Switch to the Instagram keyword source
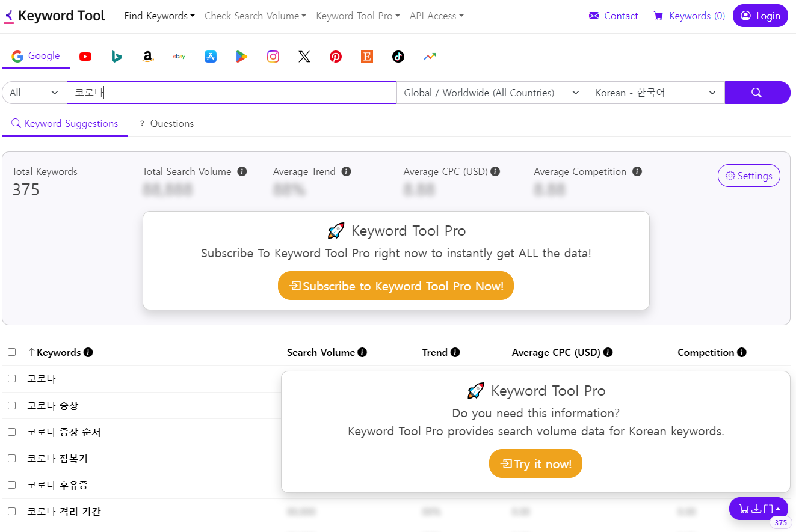Viewport: 796px width, 532px height. [273, 57]
